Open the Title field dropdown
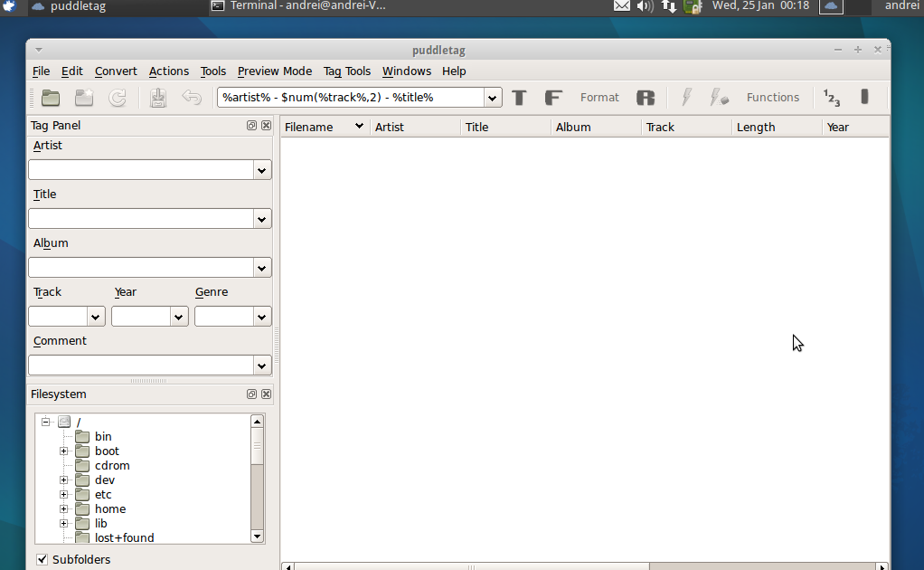Viewport: 924px width, 570px height. coord(261,219)
